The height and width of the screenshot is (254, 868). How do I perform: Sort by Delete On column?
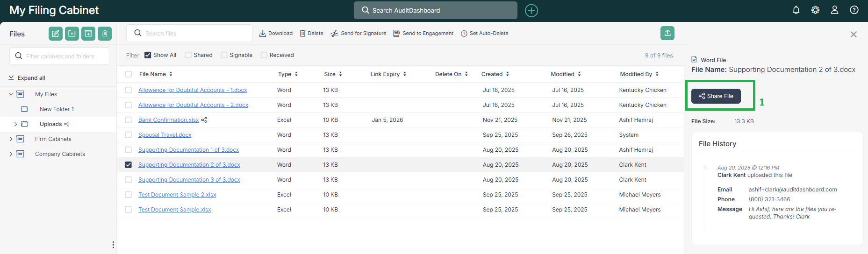452,74
